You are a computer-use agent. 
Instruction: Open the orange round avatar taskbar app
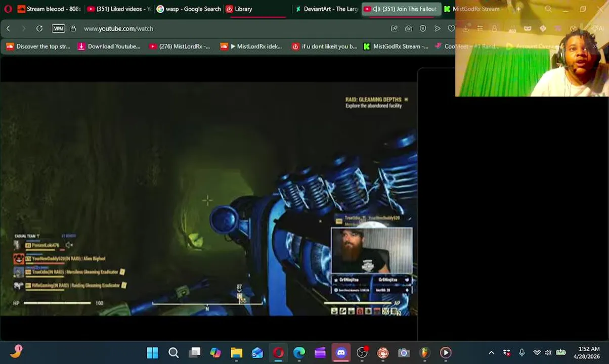(383, 352)
